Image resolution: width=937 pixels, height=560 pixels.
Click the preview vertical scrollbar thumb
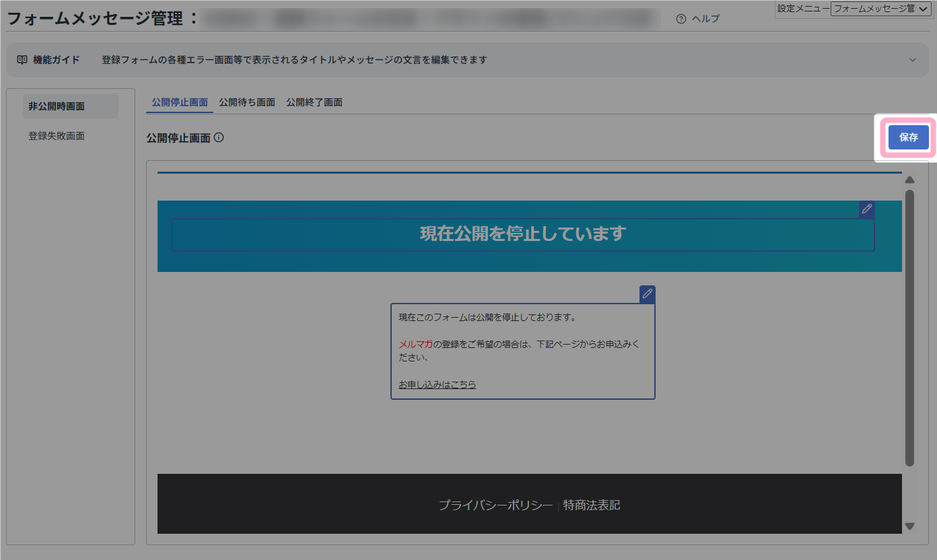(x=909, y=328)
